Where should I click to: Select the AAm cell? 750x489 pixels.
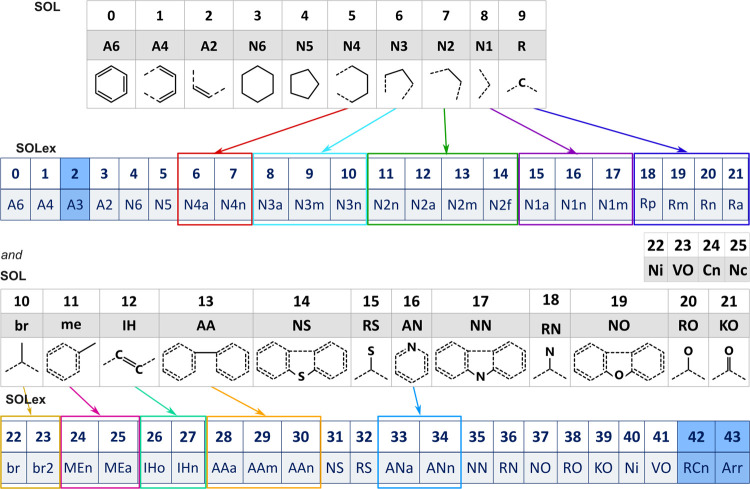point(262,467)
